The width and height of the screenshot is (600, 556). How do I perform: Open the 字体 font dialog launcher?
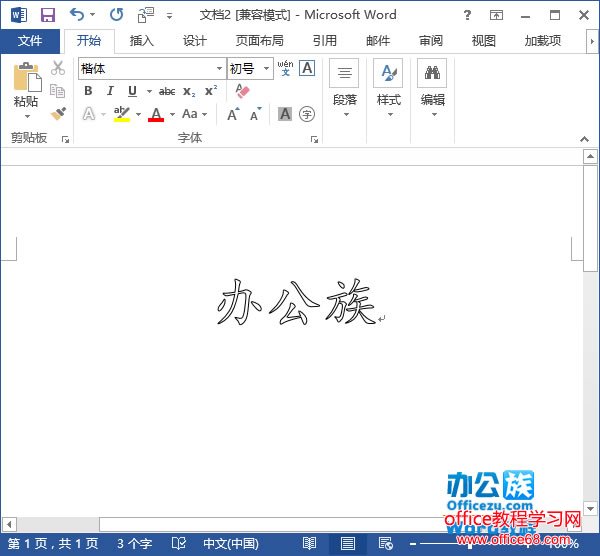[x=314, y=140]
